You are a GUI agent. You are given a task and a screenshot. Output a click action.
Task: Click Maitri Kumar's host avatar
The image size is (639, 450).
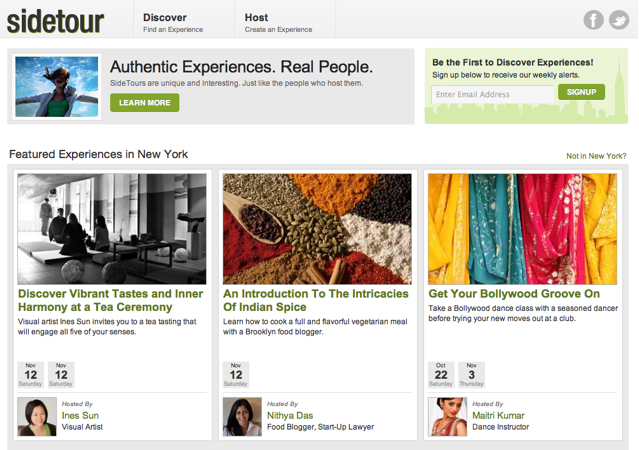click(x=446, y=417)
